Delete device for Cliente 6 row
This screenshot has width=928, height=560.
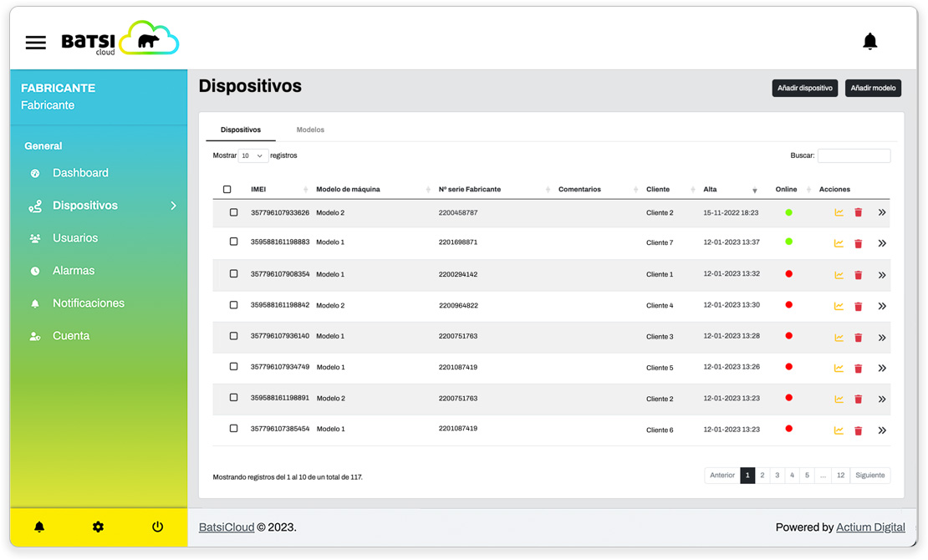coord(858,430)
